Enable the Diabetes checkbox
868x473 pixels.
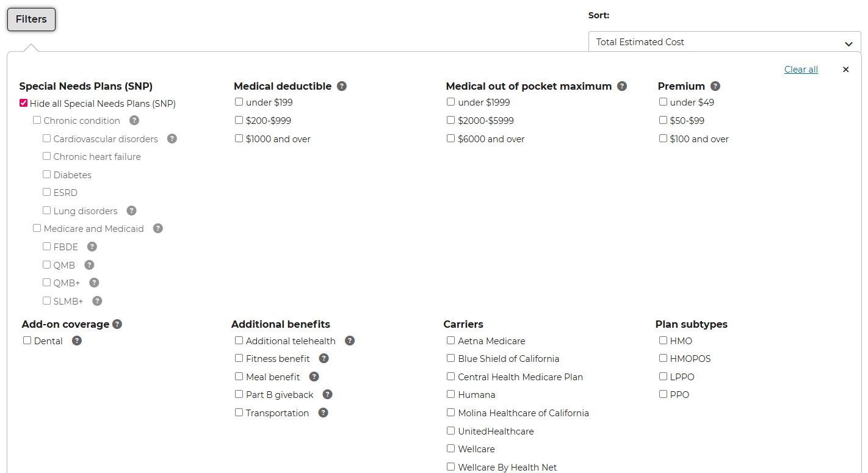click(47, 175)
